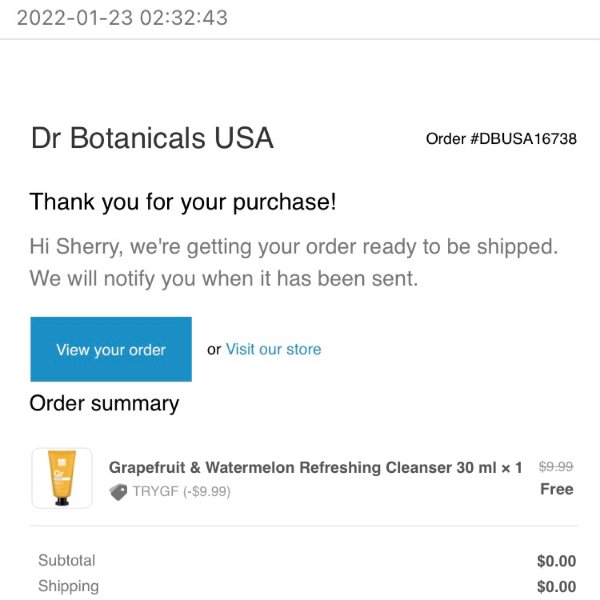
Task: Click the Dr Botanicals USA store name
Action: 152,138
